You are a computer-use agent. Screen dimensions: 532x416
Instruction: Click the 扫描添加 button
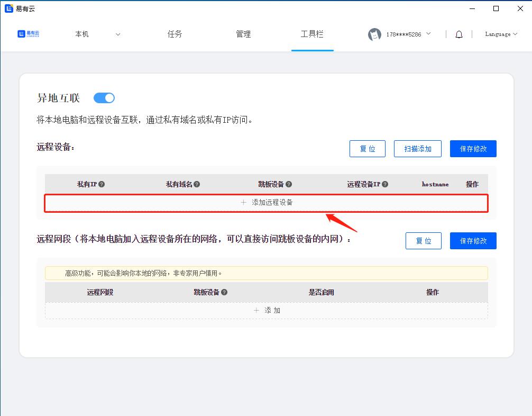pyautogui.click(x=418, y=149)
